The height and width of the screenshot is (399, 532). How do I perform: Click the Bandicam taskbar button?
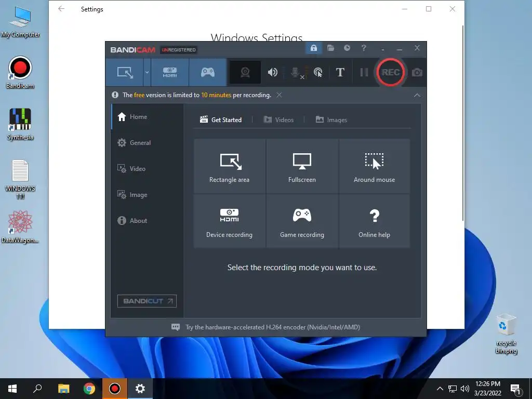(x=115, y=389)
